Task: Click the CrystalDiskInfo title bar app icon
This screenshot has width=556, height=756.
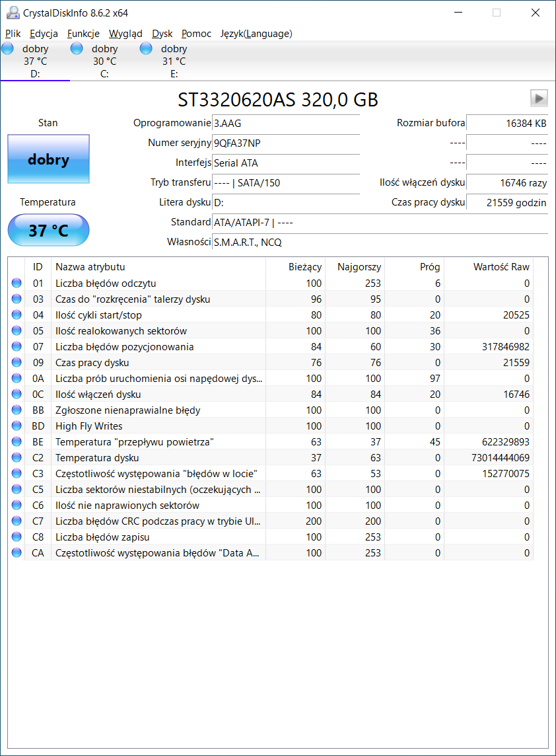Action: click(x=13, y=13)
